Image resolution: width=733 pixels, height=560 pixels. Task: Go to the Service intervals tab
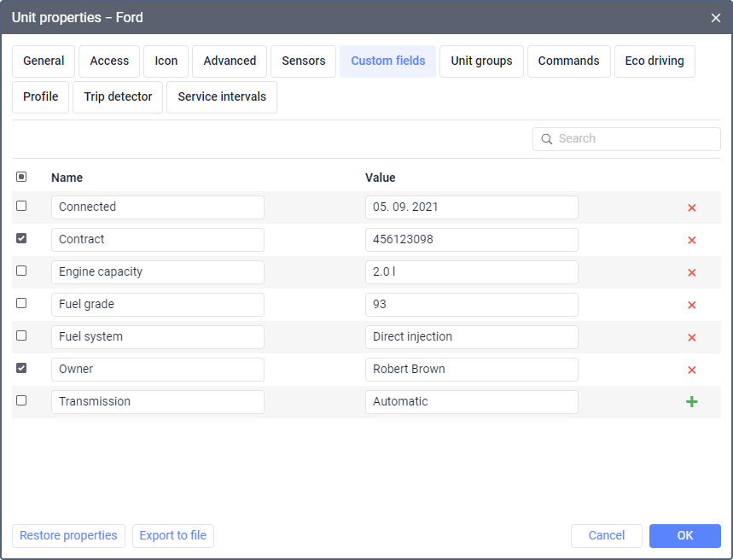click(x=222, y=97)
